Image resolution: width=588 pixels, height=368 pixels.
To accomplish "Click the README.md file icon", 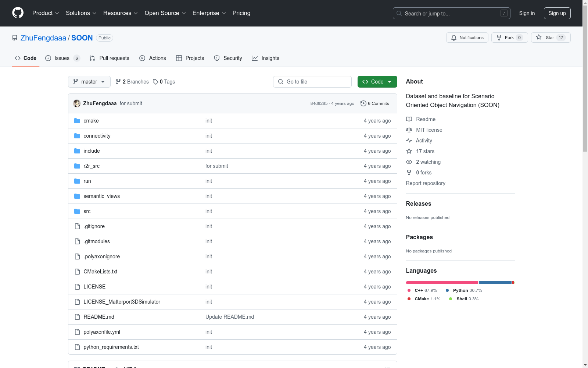I will click(77, 317).
